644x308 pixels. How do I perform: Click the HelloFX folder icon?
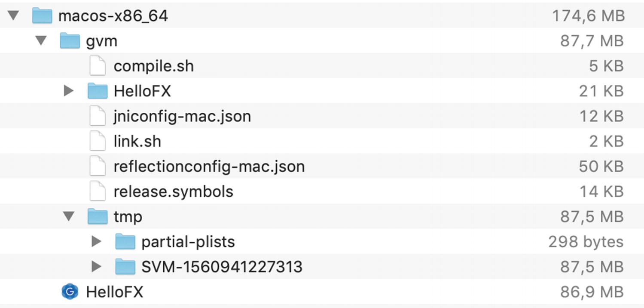[x=98, y=91]
